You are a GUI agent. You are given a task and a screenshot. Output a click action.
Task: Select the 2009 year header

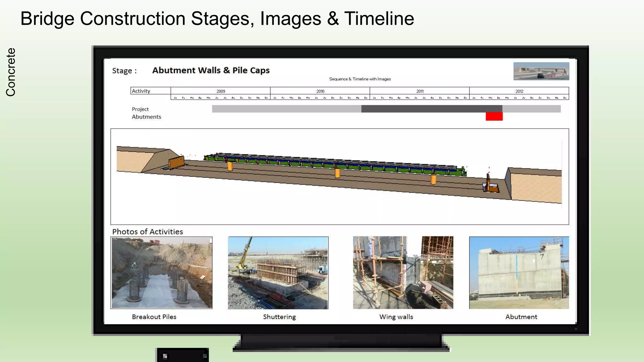coord(221,91)
